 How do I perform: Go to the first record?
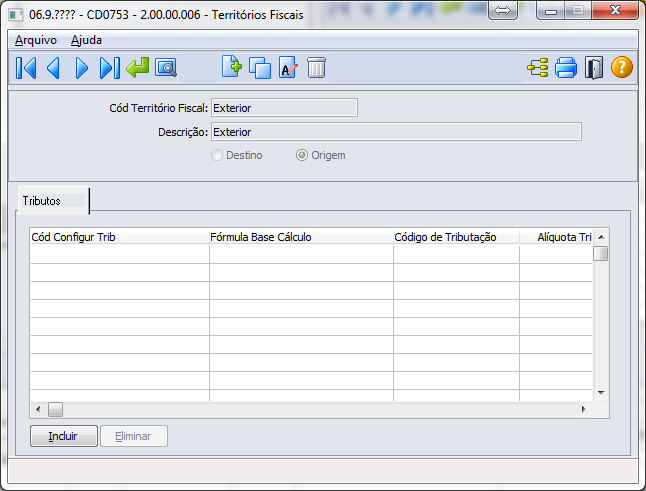(x=26, y=68)
